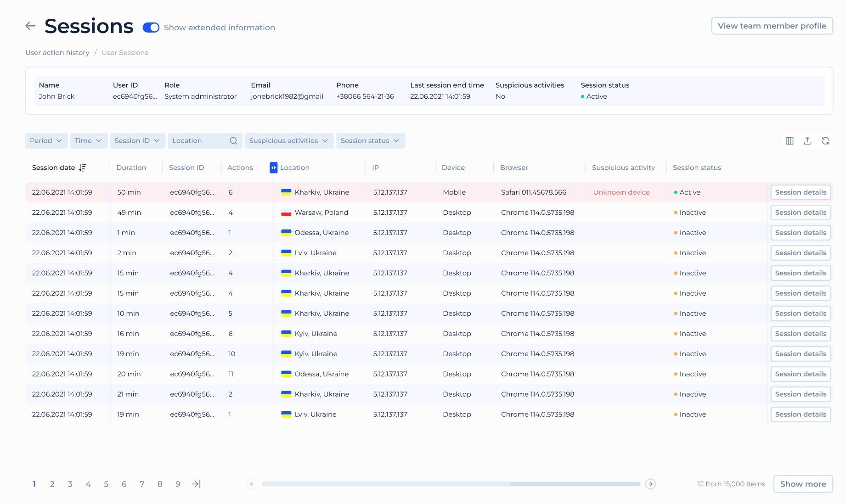The image size is (846, 504).
Task: Open the column settings icon above the table
Action: tap(790, 141)
